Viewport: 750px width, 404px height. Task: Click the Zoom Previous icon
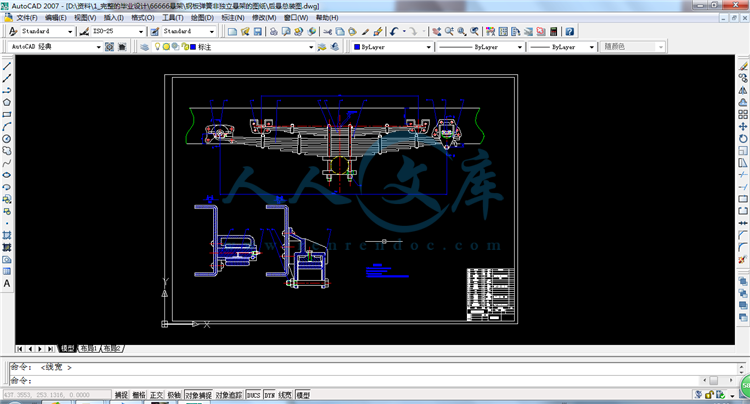474,32
